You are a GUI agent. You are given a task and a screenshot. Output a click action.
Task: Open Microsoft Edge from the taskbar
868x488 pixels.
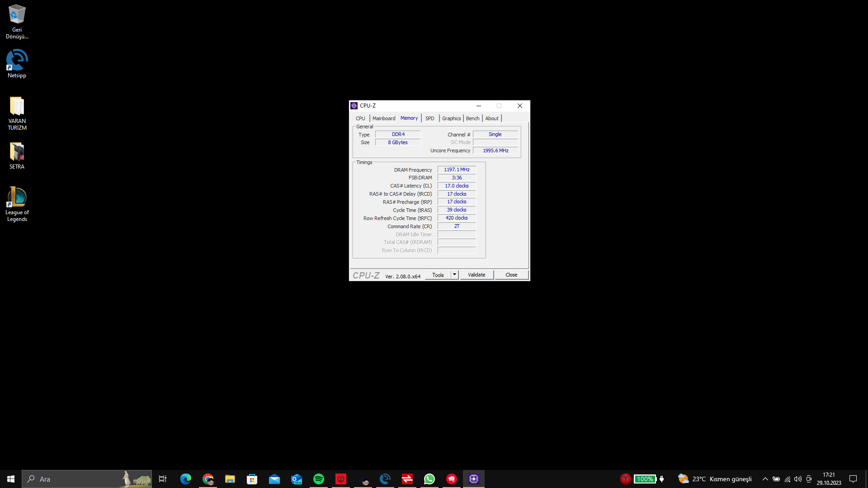tap(185, 479)
